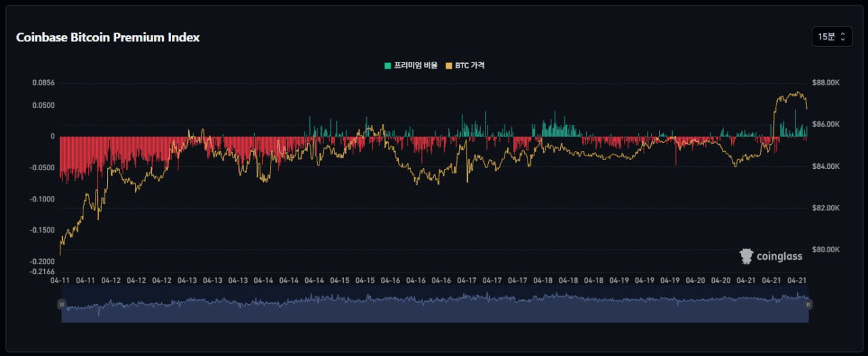The width and height of the screenshot is (868, 356).
Task: Click the -0.1500 premium axis label
Action: [42, 231]
